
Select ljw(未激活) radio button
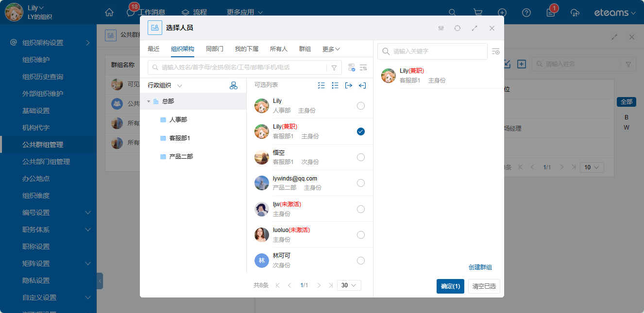click(x=361, y=209)
